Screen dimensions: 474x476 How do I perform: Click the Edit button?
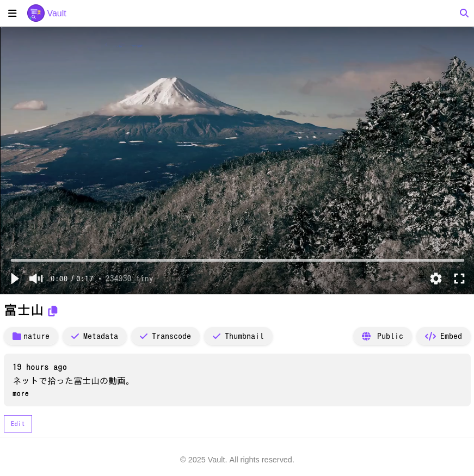click(x=18, y=424)
